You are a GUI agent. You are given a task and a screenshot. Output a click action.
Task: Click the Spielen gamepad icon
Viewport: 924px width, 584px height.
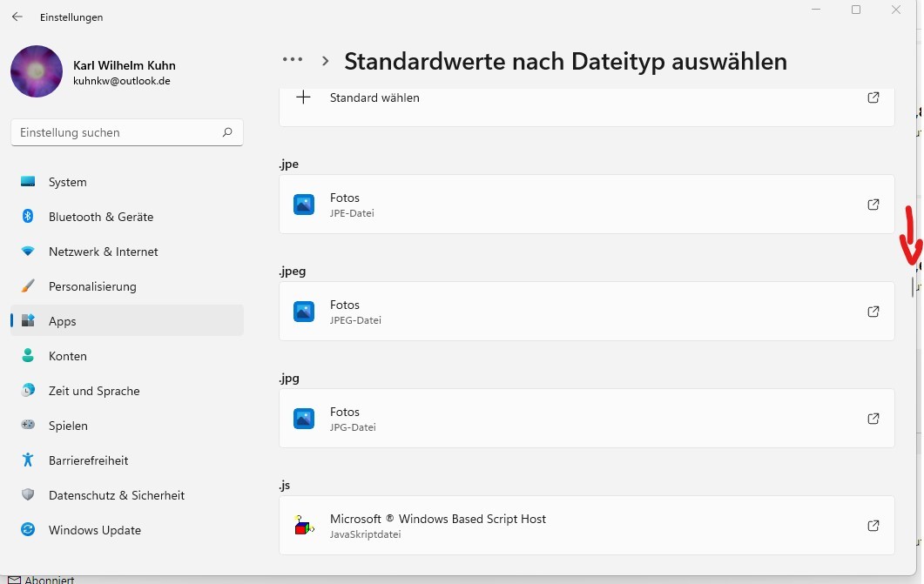[x=28, y=425]
